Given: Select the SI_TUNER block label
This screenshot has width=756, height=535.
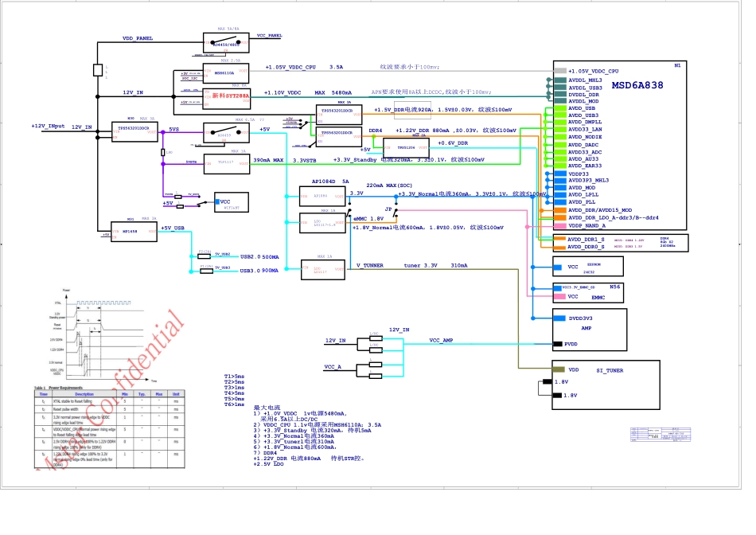Looking at the screenshot, I should click(610, 371).
